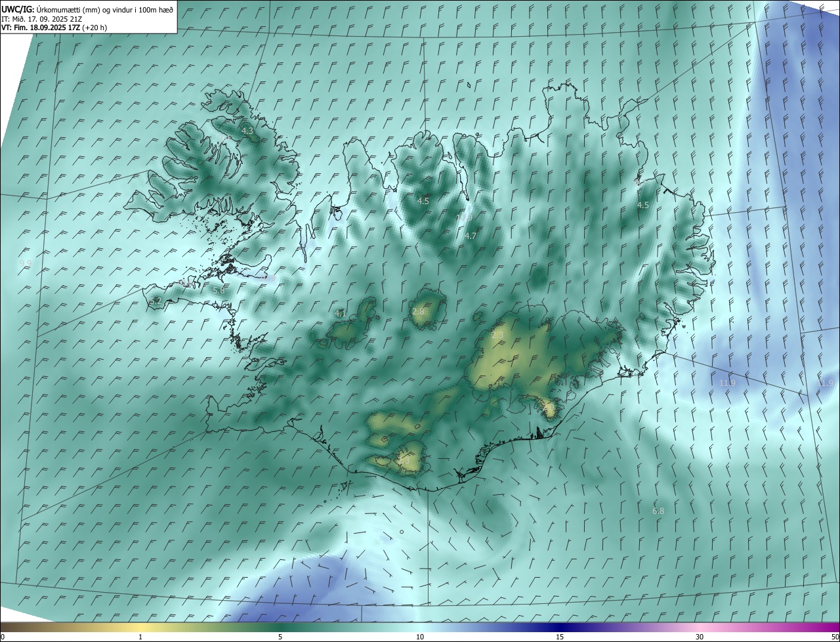This screenshot has width=840, height=642.
Task: Click the fully visible 11.9 value label
Action: [x=727, y=383]
